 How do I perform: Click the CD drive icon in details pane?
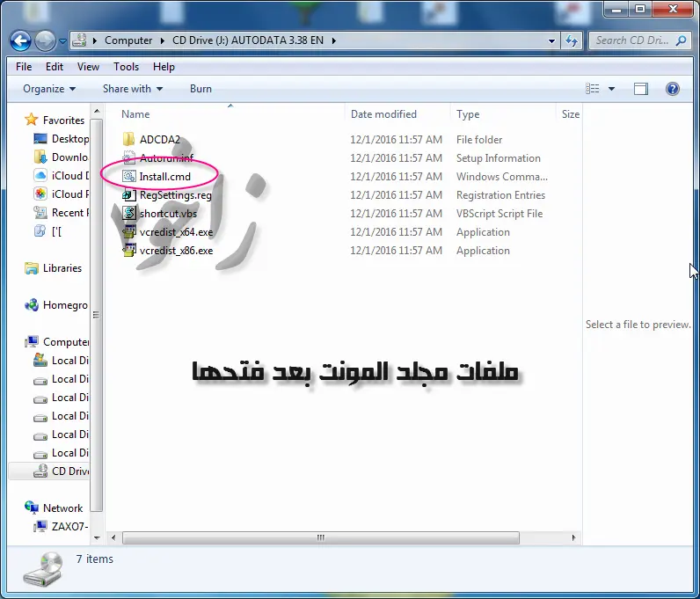click(43, 568)
